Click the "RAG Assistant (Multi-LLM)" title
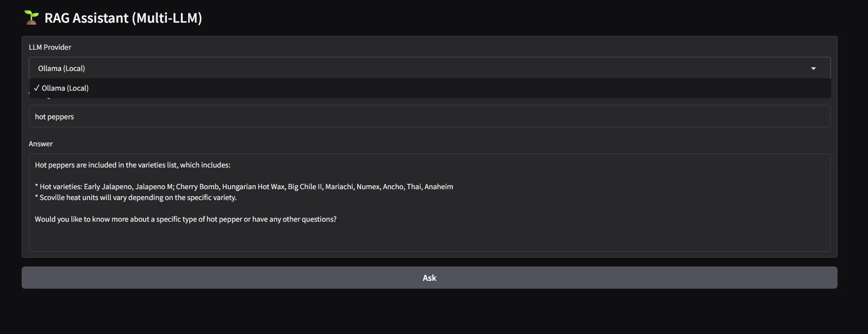 coord(123,18)
